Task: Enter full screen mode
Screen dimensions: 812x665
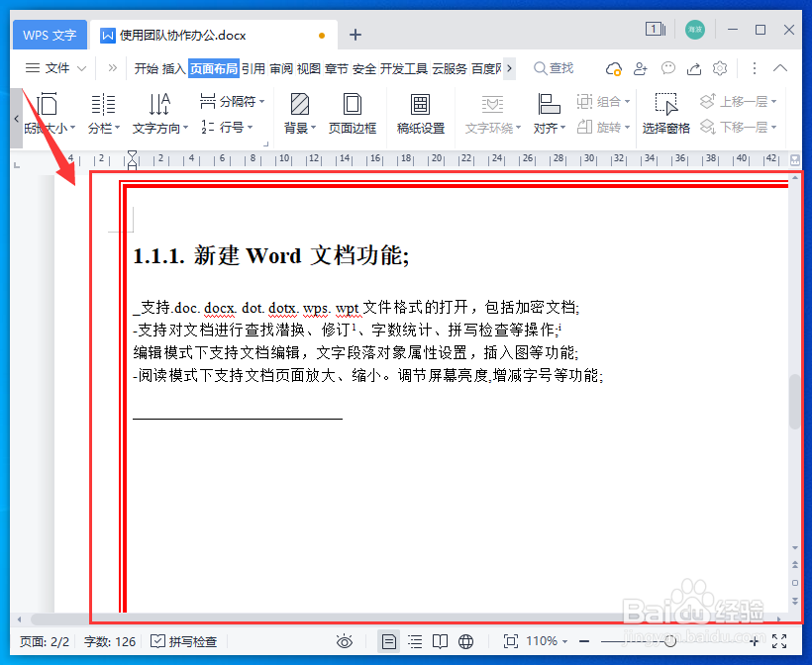Action: pos(779,641)
